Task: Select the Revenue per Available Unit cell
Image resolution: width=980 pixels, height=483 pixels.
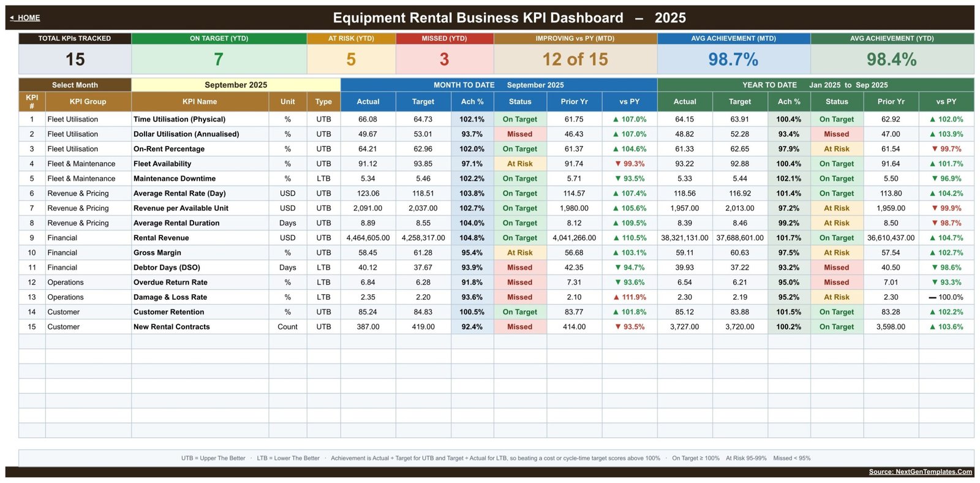Action: pyautogui.click(x=200, y=208)
